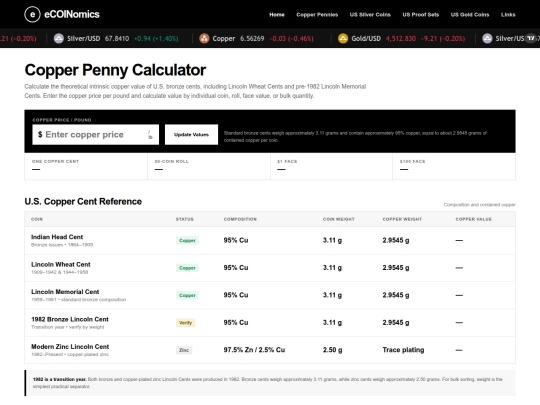
Task: Click the Status column header
Action: (185, 219)
